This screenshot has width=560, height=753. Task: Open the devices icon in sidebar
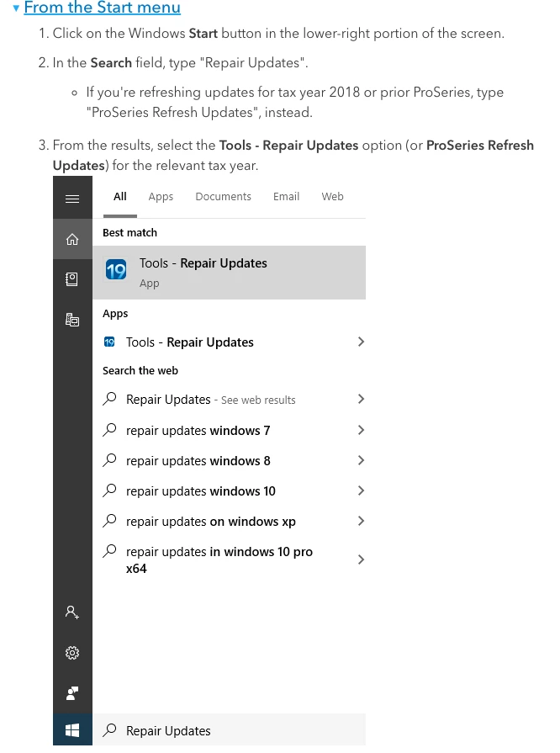pyautogui.click(x=72, y=320)
